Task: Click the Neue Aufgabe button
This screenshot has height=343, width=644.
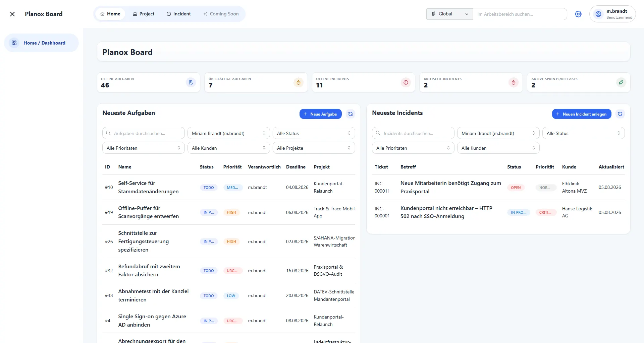Action: pyautogui.click(x=321, y=114)
